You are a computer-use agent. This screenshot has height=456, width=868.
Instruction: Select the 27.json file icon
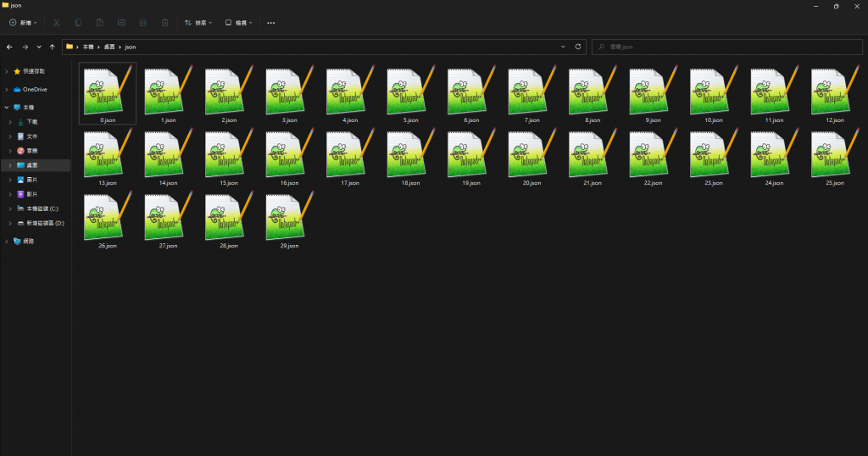(x=169, y=215)
